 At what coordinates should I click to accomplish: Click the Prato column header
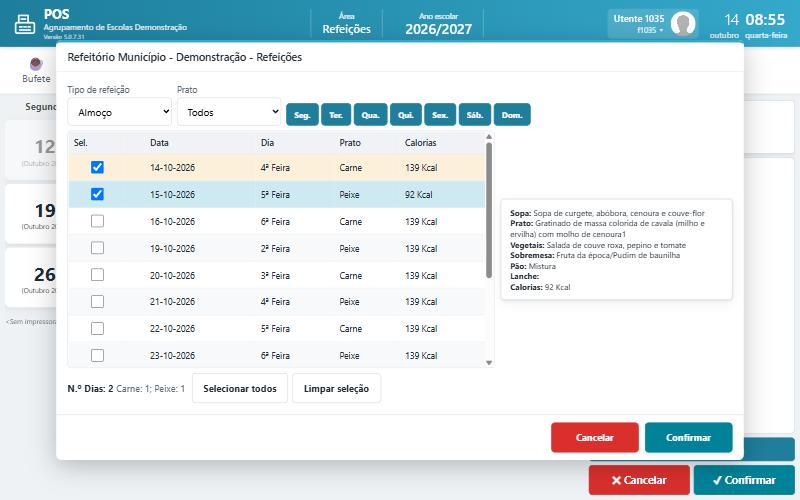[350, 142]
